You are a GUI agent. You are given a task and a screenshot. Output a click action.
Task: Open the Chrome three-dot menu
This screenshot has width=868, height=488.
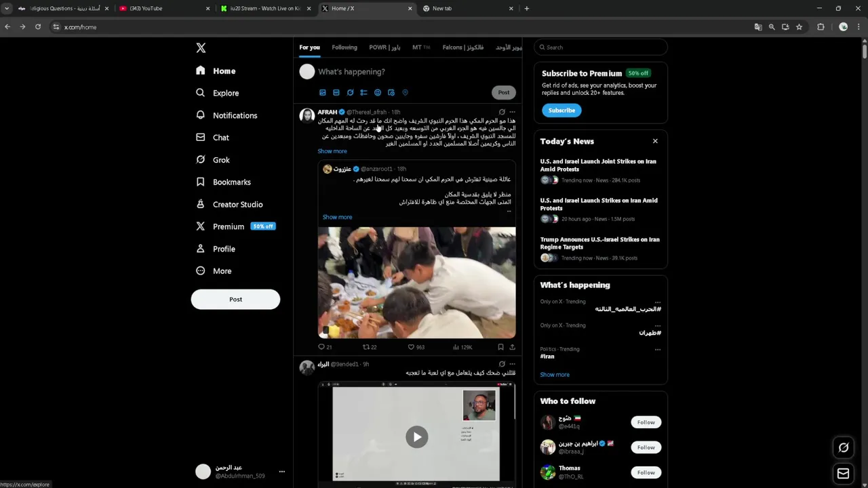859,27
